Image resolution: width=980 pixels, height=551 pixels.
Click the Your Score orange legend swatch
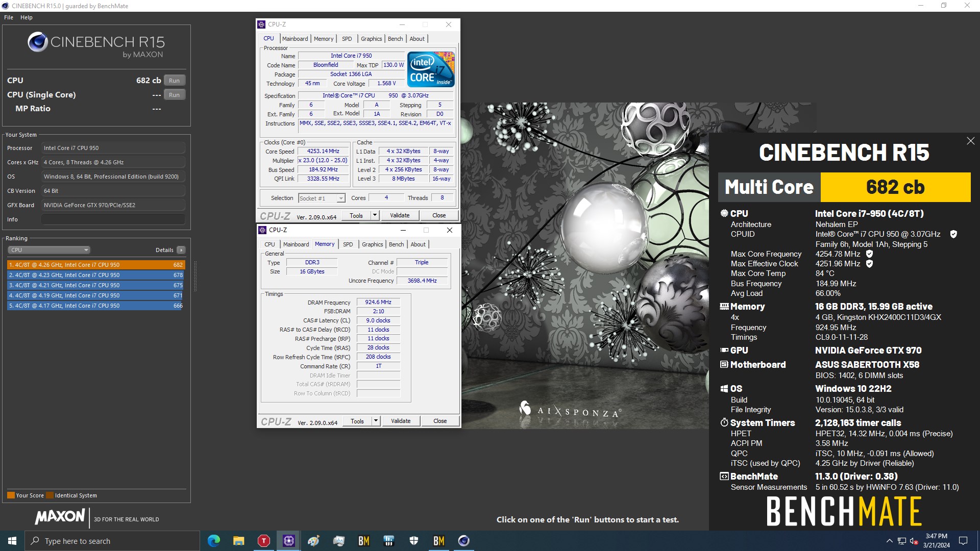pyautogui.click(x=11, y=495)
